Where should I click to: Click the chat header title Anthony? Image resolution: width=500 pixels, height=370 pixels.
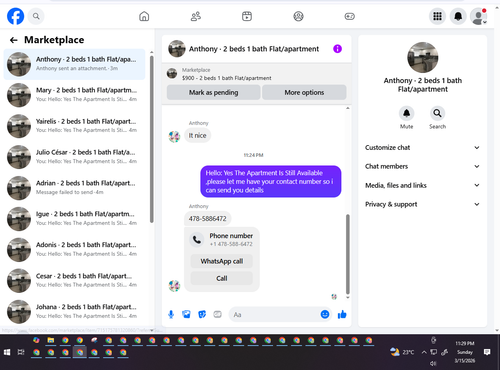[254, 49]
